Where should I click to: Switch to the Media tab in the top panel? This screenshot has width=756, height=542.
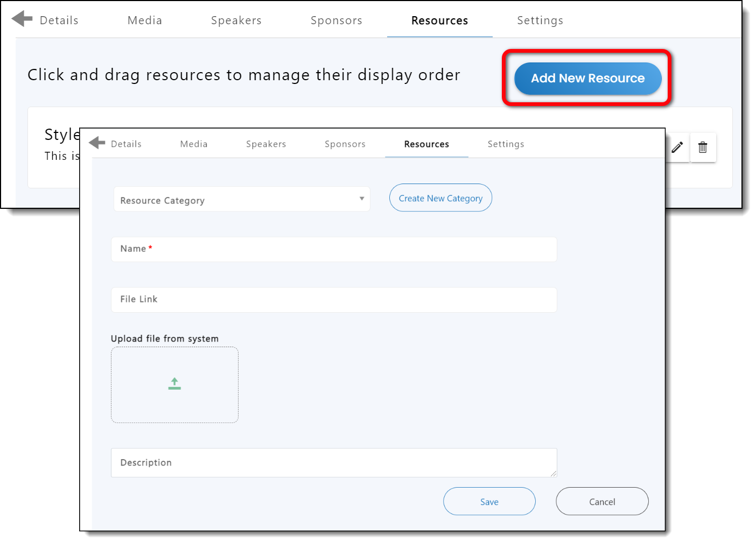(x=144, y=20)
